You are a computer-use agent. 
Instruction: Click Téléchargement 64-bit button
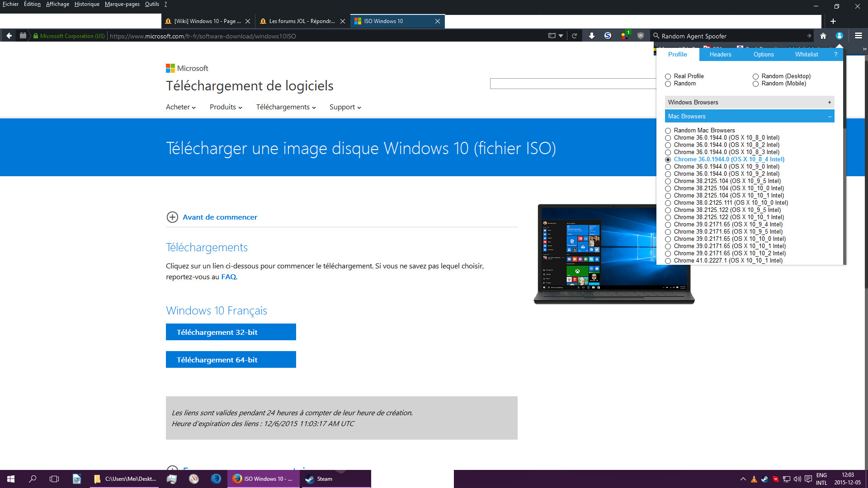231,360
